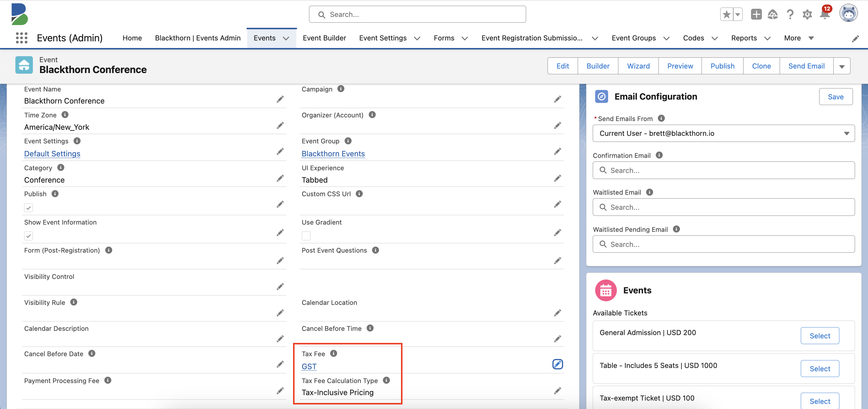Expand the Events tab chevron
Viewport: 868px width, 409px height.
[286, 38]
